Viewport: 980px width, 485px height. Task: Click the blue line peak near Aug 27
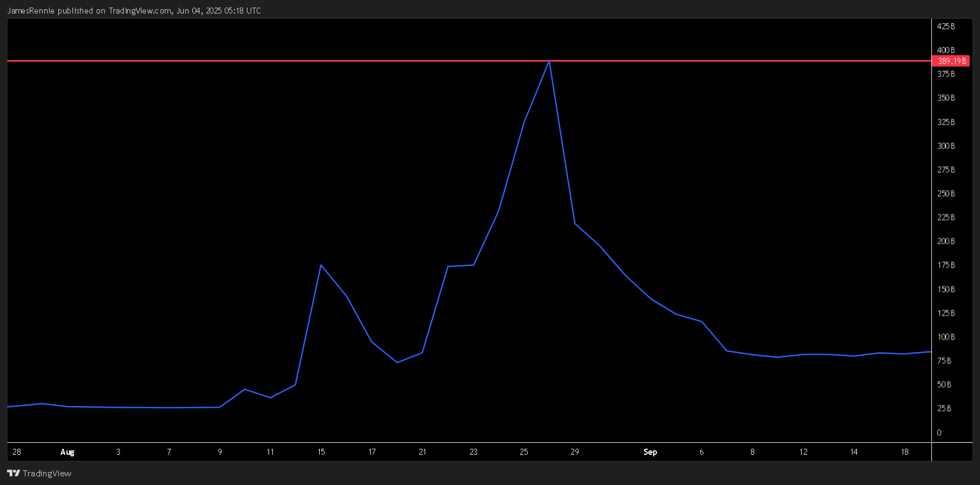pos(549,62)
